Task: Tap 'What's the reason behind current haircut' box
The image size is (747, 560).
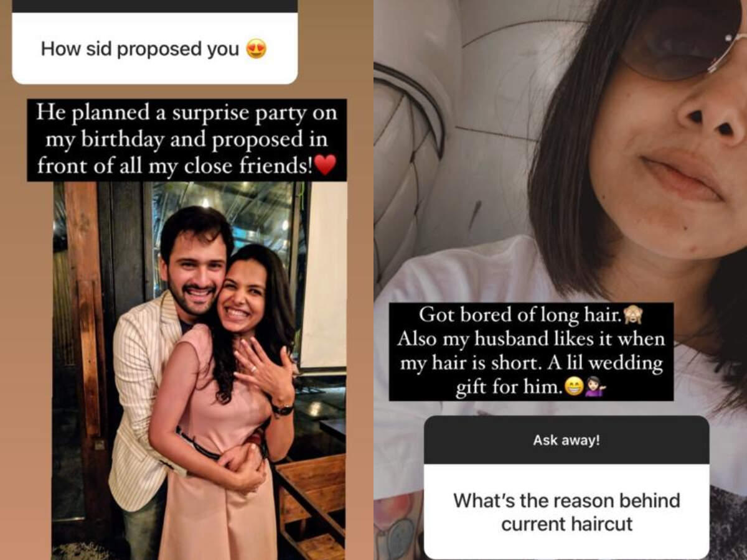Action: (566, 511)
